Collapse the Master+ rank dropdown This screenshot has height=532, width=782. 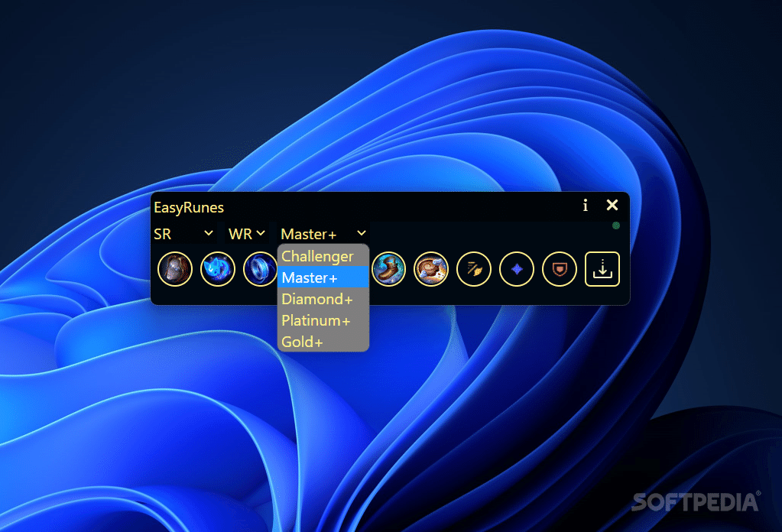pyautogui.click(x=323, y=233)
